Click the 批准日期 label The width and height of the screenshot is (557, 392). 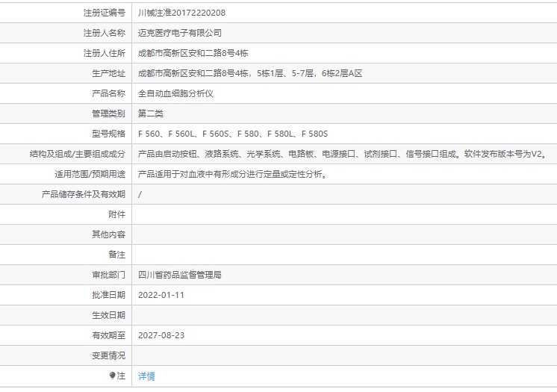coord(109,295)
